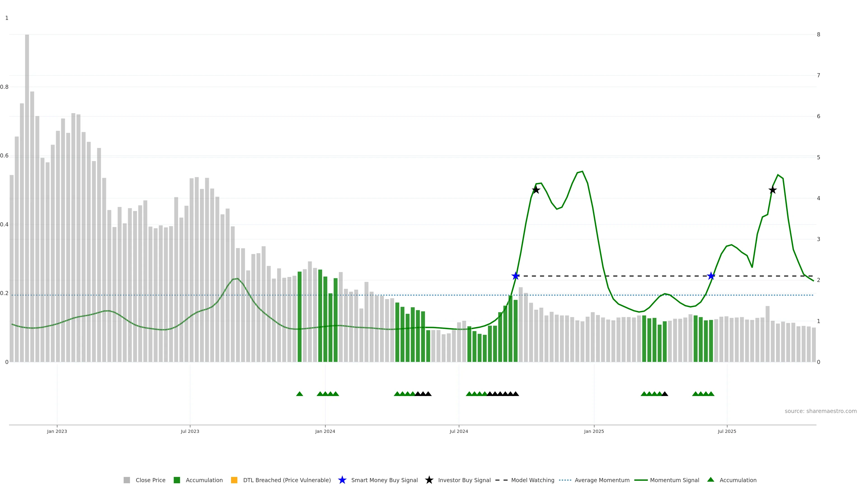The height and width of the screenshot is (488, 868).
Task: Click the lone green triangle before Jan 2024
Action: point(300,394)
